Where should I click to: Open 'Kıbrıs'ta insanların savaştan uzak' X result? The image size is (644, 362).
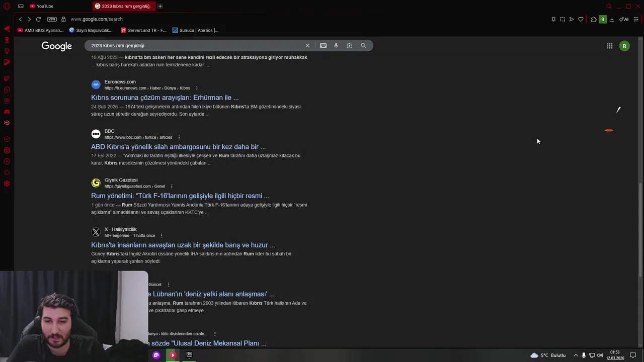click(183, 245)
